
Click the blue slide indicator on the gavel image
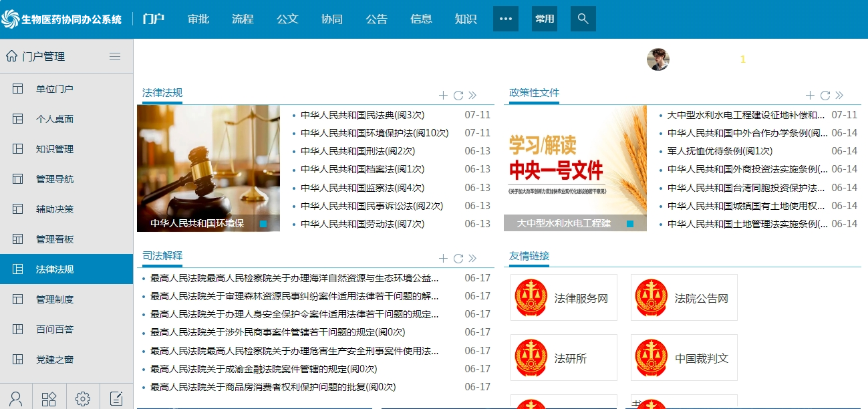263,224
